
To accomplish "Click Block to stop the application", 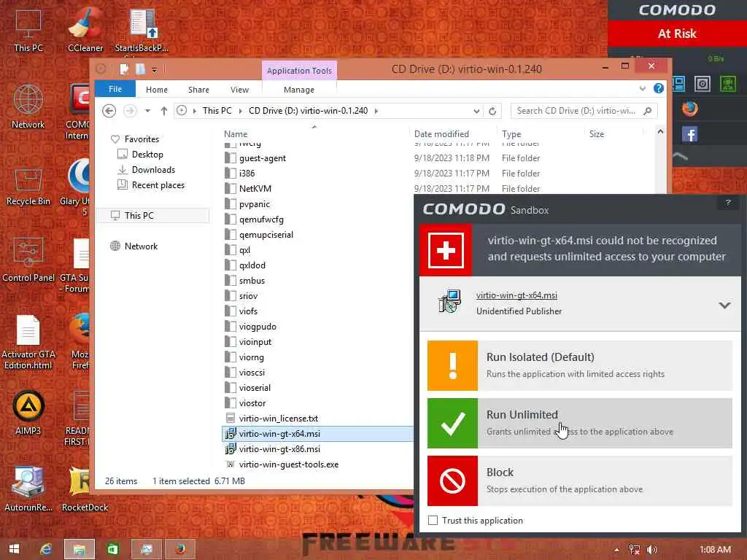I will point(580,481).
